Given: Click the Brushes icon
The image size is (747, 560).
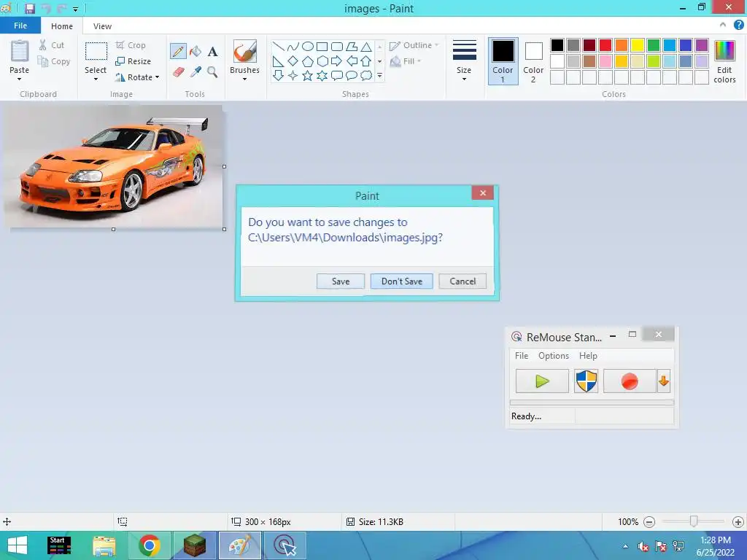Looking at the screenshot, I should tap(245, 51).
